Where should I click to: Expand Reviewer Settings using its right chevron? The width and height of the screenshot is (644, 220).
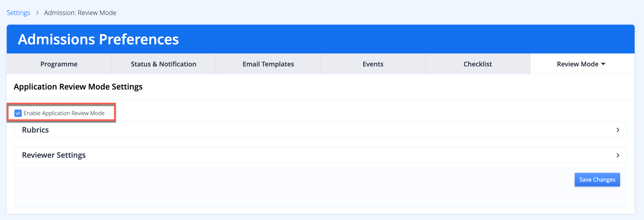(618, 155)
